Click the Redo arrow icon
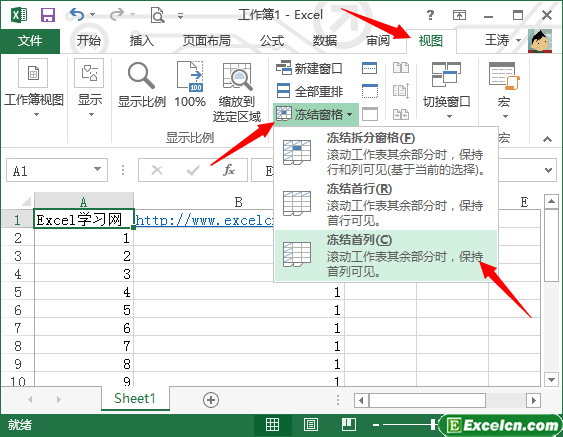The width and height of the screenshot is (563, 437). click(x=116, y=15)
